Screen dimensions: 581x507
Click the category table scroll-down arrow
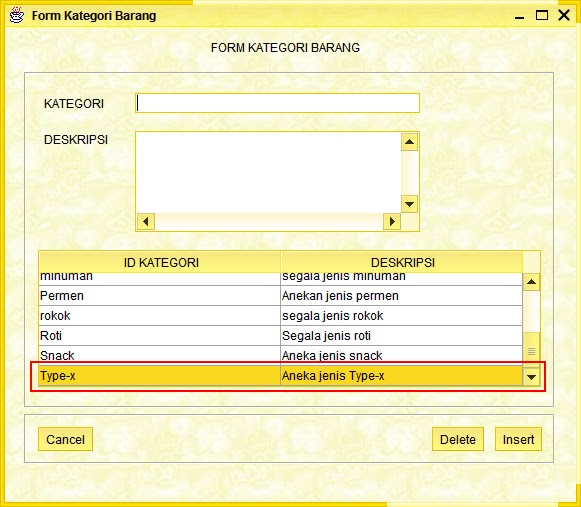pyautogui.click(x=531, y=377)
